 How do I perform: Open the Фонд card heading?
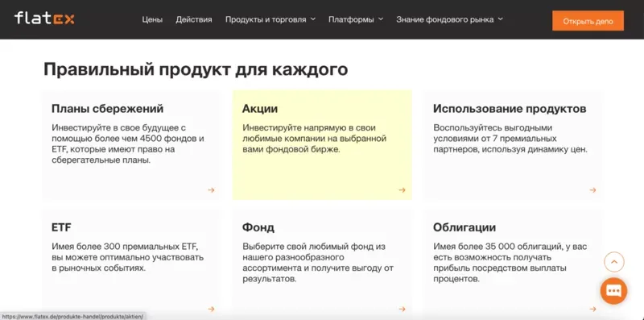pos(258,227)
